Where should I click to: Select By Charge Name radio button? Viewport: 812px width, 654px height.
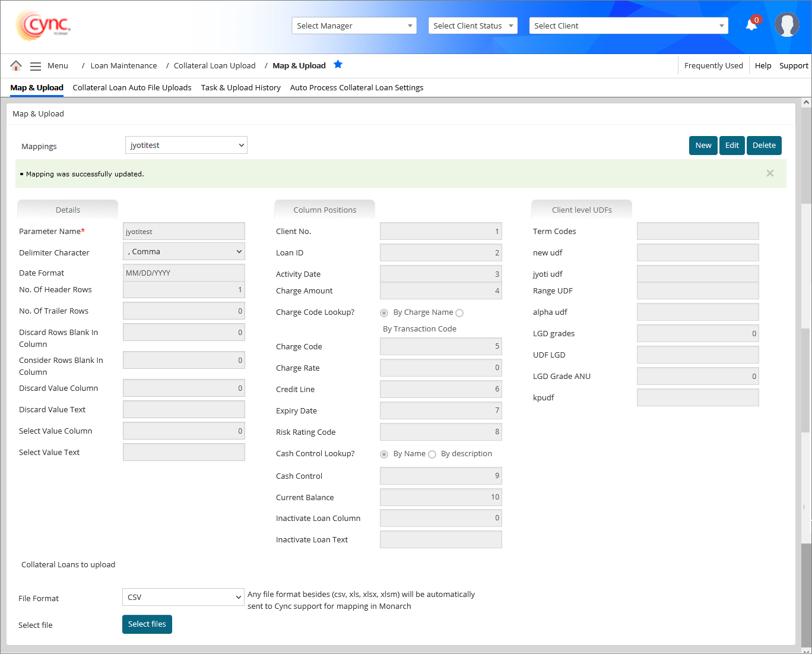coord(384,313)
